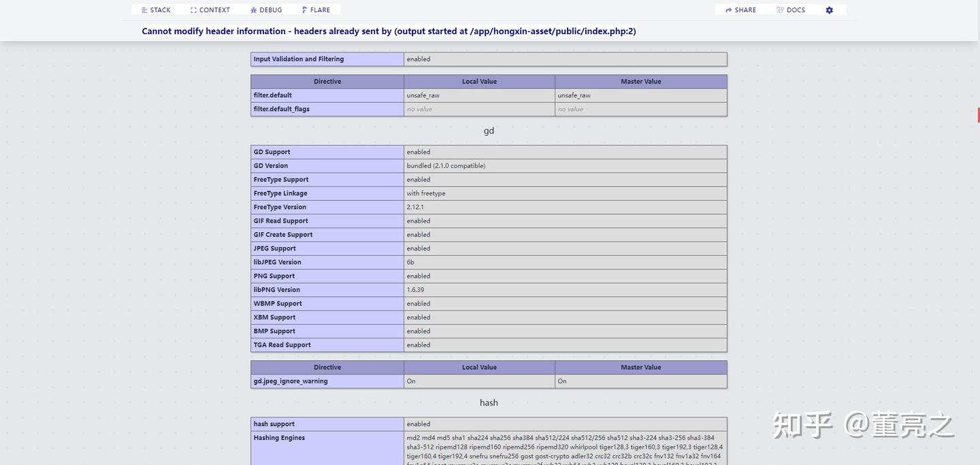Click the headers already sent error title
The width and height of the screenshot is (980, 465).
coord(389,30)
